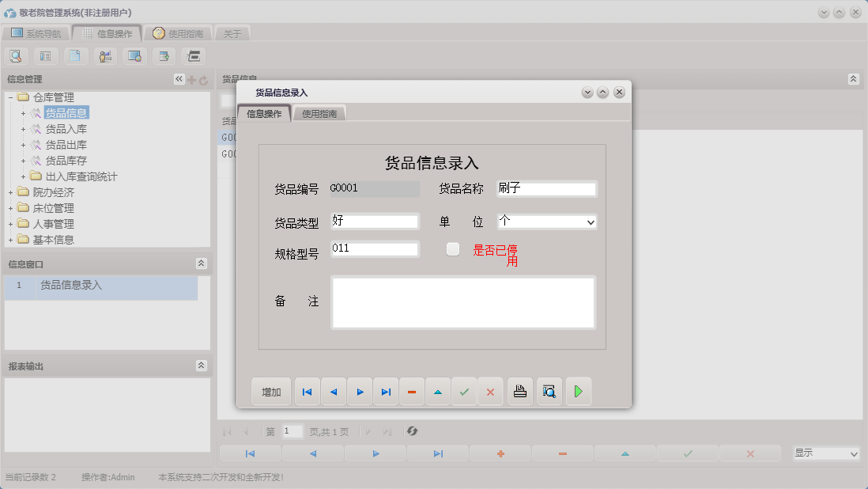Toggle the refresh icon beside 信息管理 panel
This screenshot has height=489, width=868.
(x=202, y=79)
